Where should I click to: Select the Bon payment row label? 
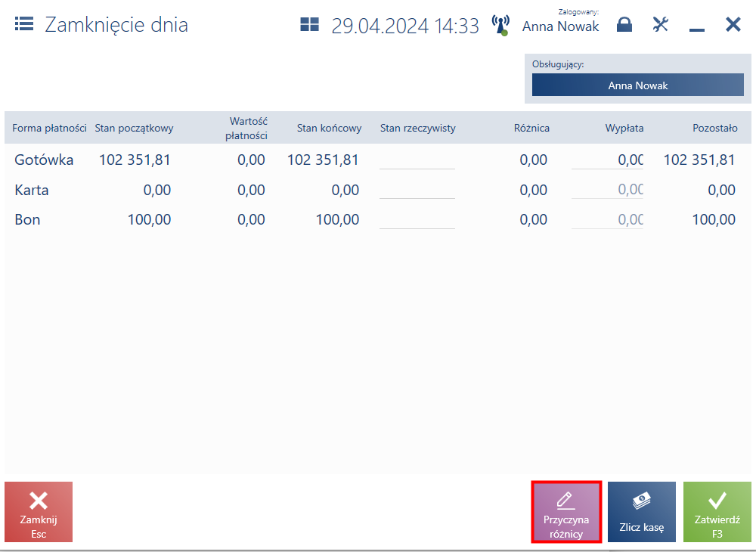tap(27, 220)
